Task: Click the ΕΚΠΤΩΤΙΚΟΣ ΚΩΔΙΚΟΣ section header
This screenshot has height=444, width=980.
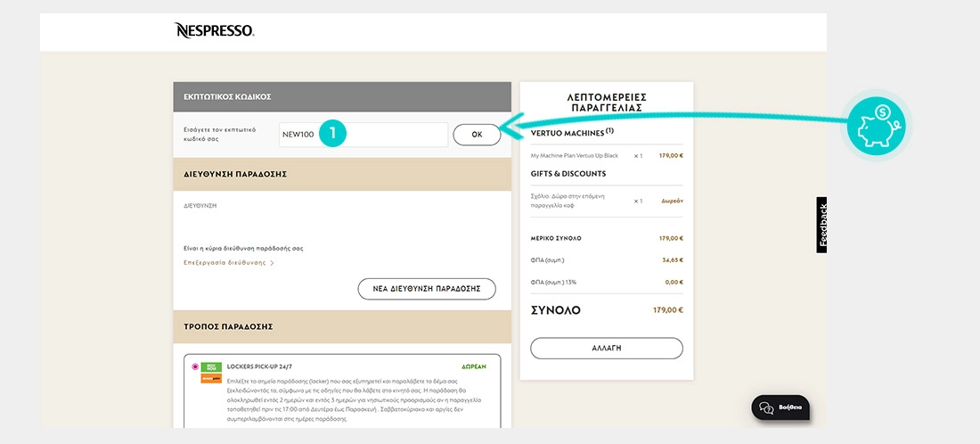Action: point(342,97)
